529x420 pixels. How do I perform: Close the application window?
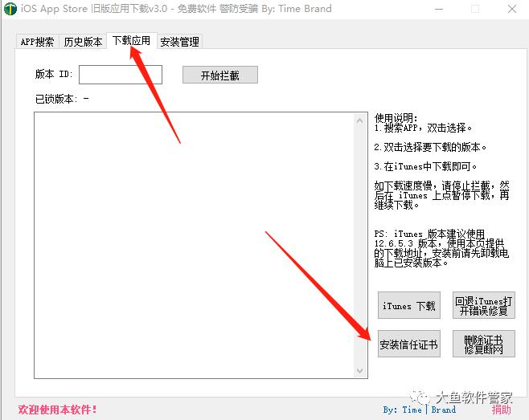[512, 9]
